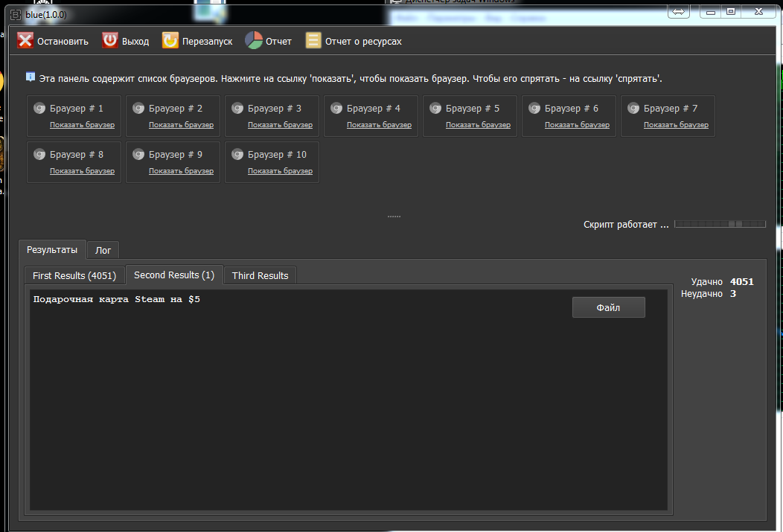Viewport: 783px width, 532px height.
Task: Click the Неудачно 3 counter
Action: click(x=708, y=293)
